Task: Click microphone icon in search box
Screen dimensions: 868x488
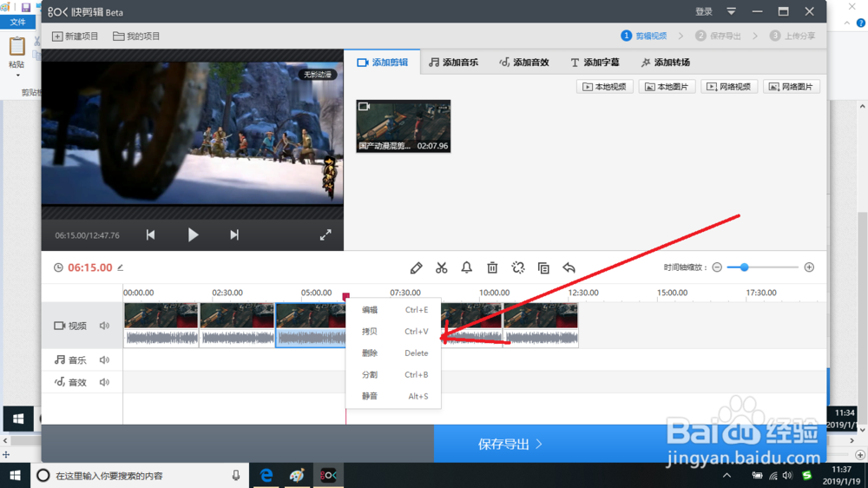Action: point(236,475)
